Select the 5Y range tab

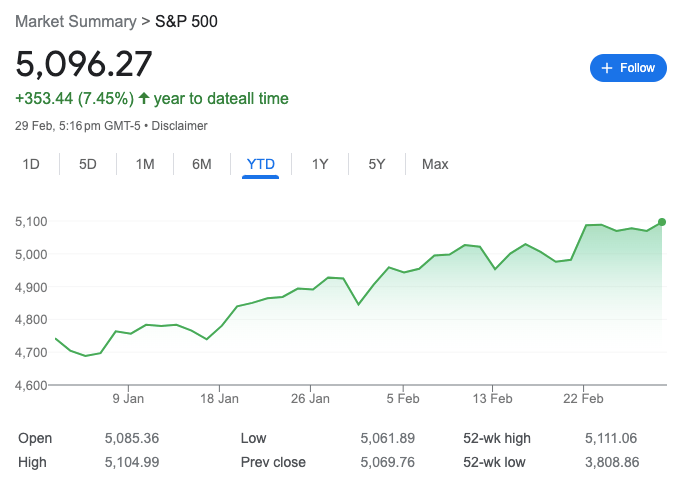pos(377,164)
